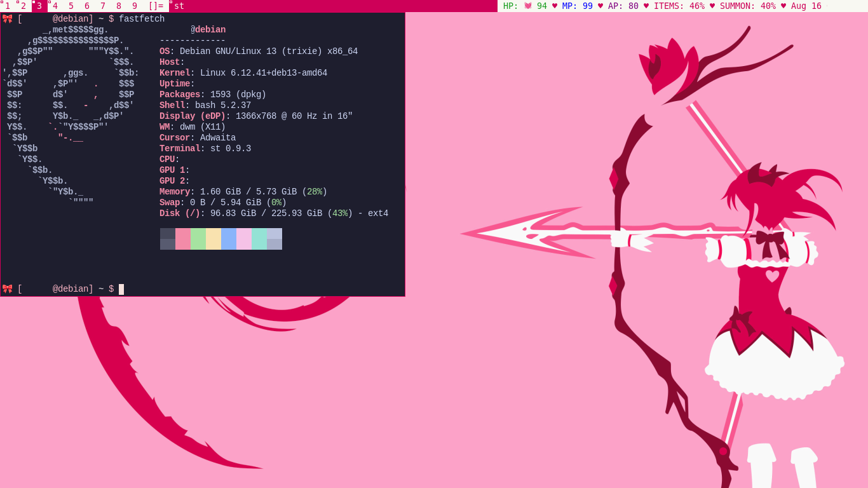868x488 pixels.
Task: Go to workspace tag 5
Action: 71,6
